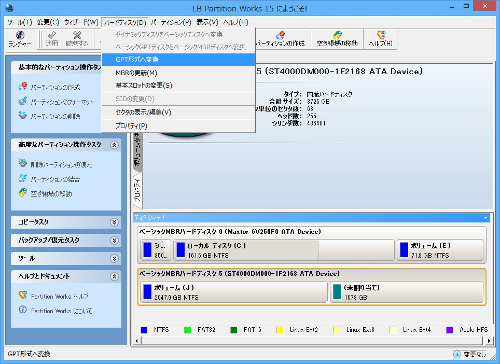
Task: Click the About Partition Works info icon
Action: (x=23, y=310)
